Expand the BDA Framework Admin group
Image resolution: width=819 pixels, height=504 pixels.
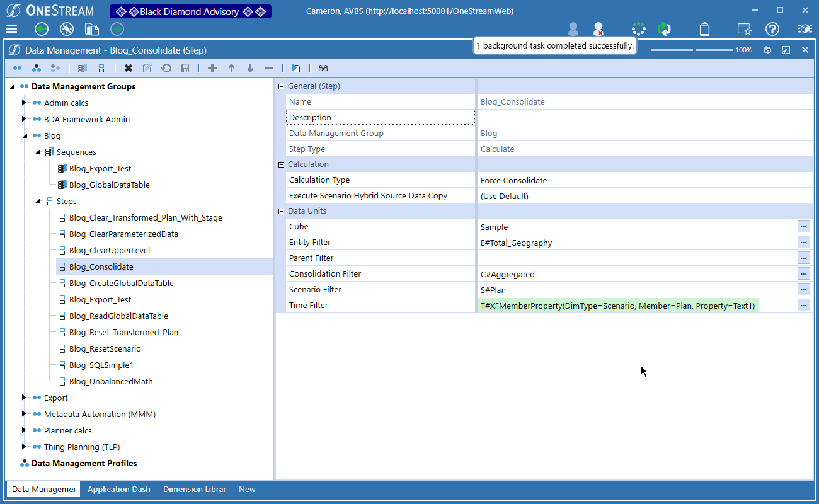tap(25, 119)
